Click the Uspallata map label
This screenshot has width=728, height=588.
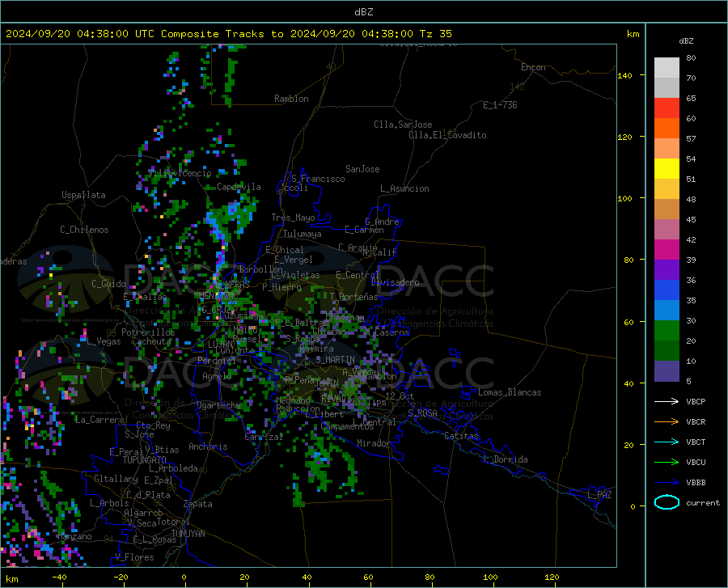83,195
